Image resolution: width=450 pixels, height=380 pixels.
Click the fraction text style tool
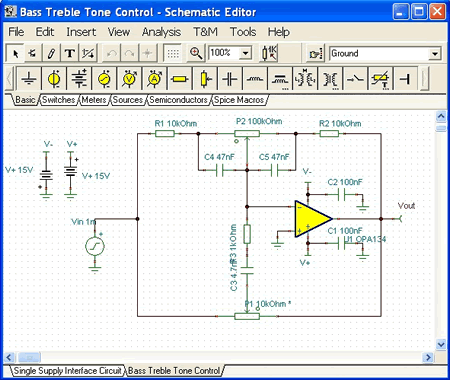tap(88, 53)
